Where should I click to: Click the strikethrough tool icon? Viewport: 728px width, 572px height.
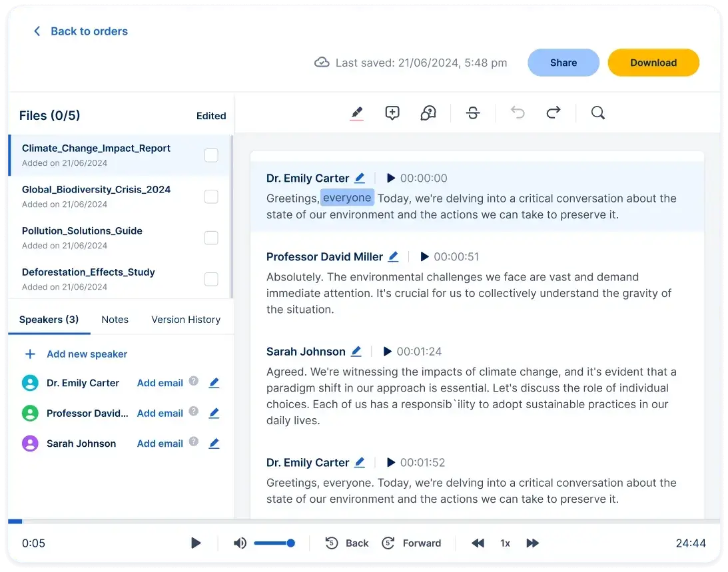[473, 113]
